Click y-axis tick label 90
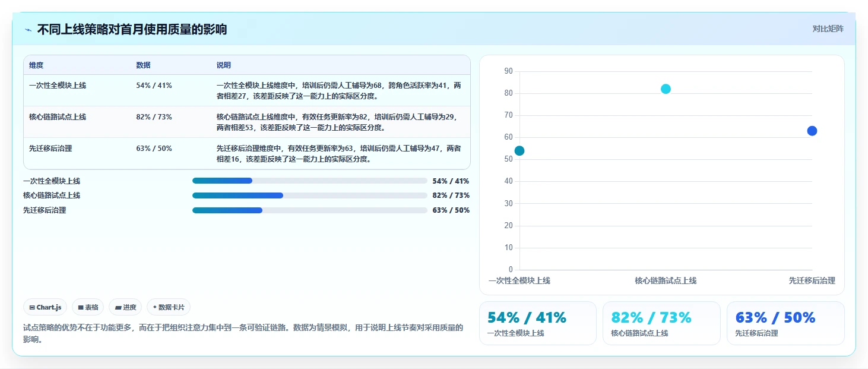The height and width of the screenshot is (369, 868). (508, 71)
